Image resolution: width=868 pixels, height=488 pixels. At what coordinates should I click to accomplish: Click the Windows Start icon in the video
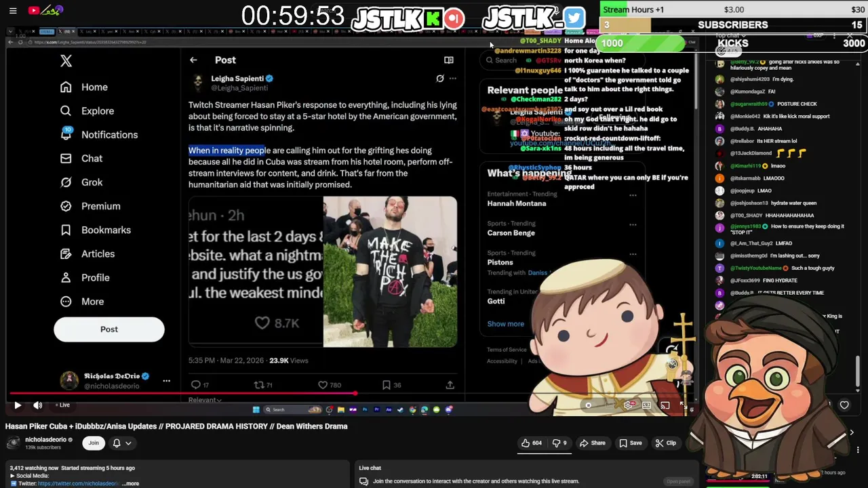click(256, 409)
